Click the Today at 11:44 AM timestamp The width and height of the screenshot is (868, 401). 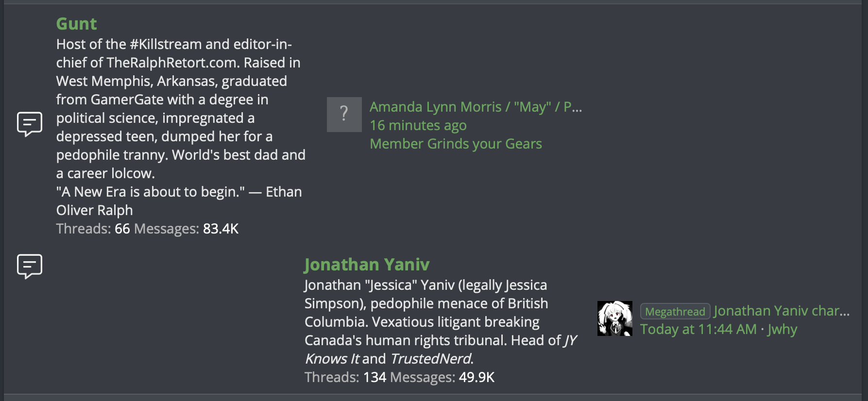[698, 329]
